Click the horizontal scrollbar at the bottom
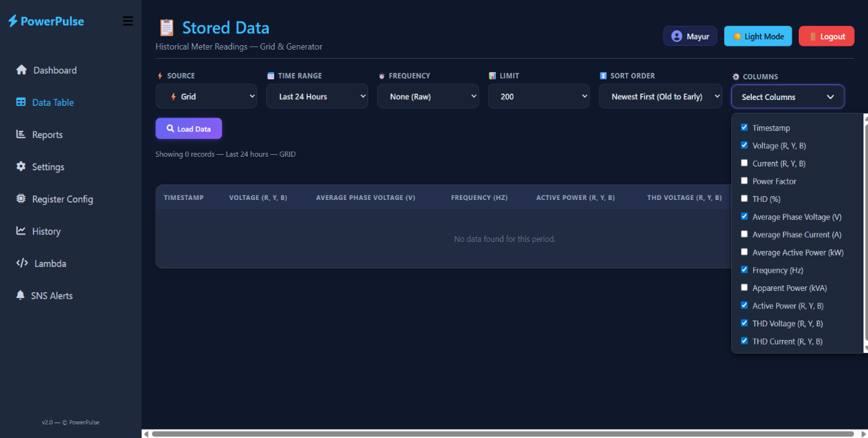Viewport: 868px width, 438px height. click(503, 433)
